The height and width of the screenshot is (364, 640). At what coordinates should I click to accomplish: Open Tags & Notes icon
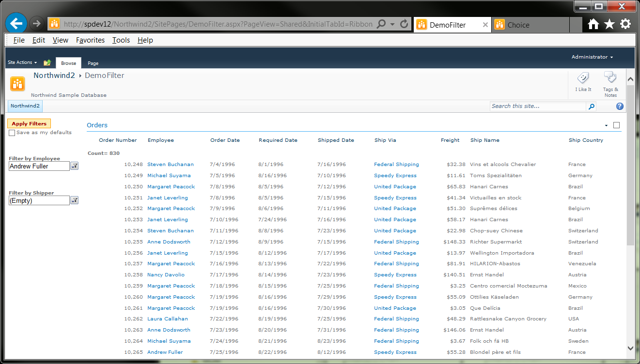(x=610, y=77)
